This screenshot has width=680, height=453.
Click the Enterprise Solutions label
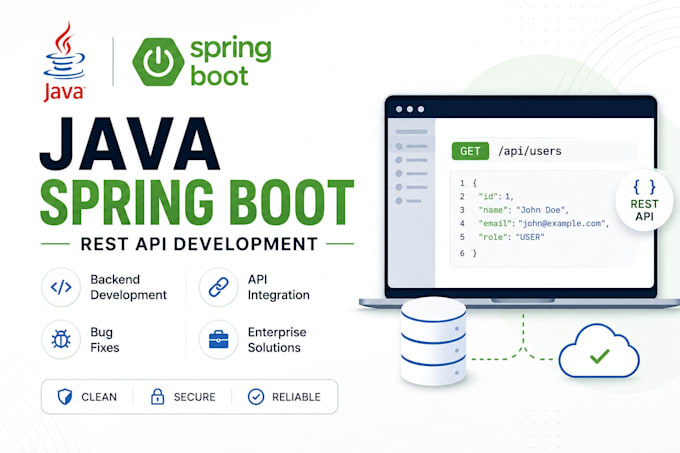coord(277,339)
